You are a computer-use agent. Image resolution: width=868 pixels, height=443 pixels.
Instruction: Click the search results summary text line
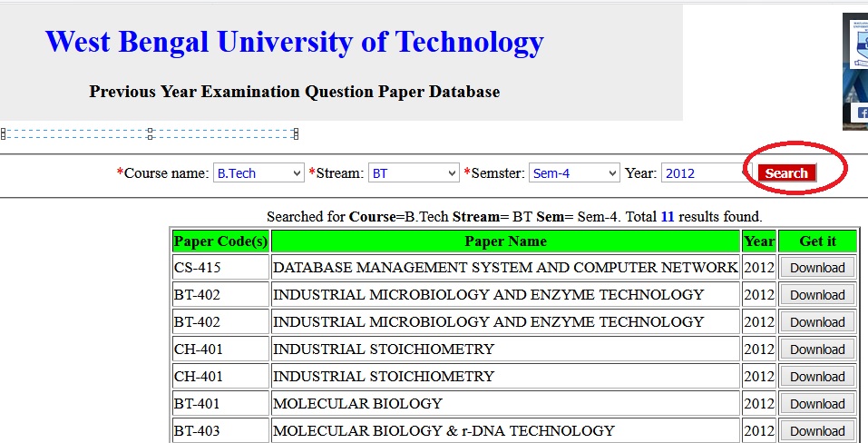(514, 217)
